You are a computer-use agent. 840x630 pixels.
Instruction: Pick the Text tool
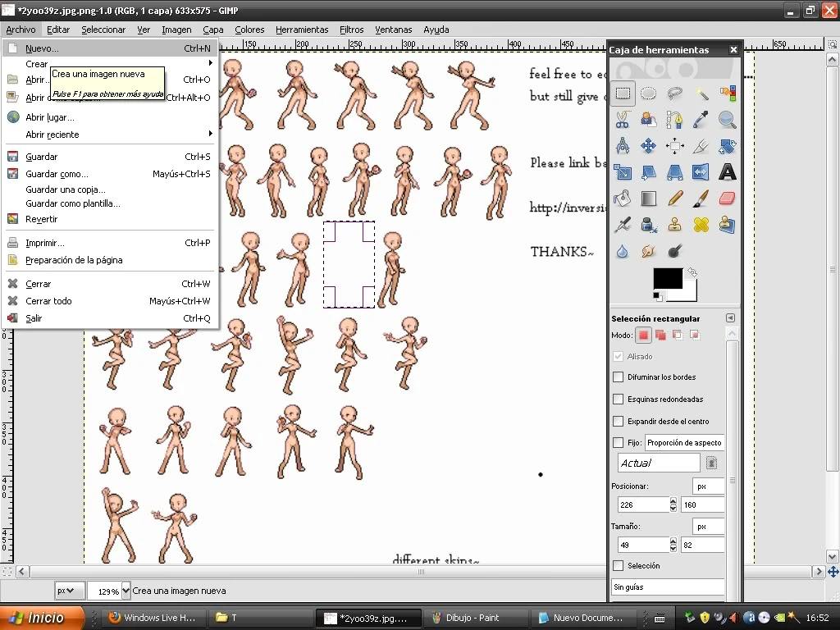tap(727, 172)
